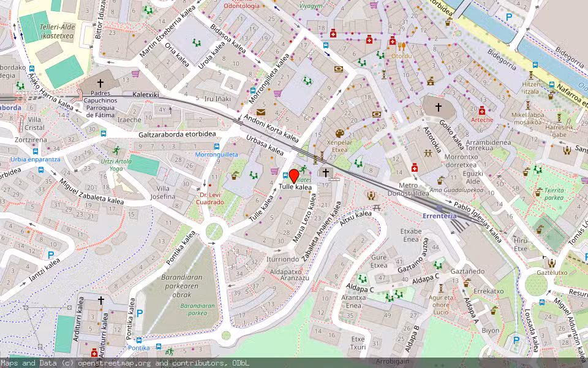
Task: Click the Etxabe Enea label
Action: (411, 235)
